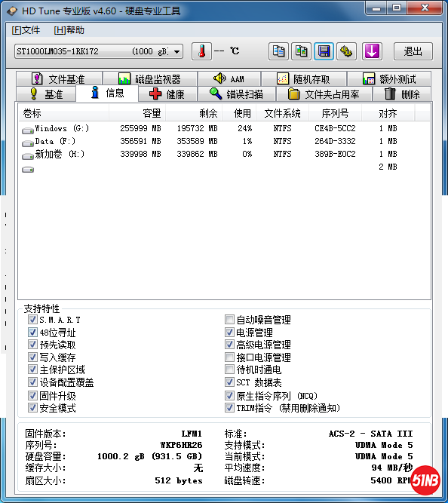Toggle the 高级电源管理 checkbox
This screenshot has height=503, width=448.
[x=229, y=345]
